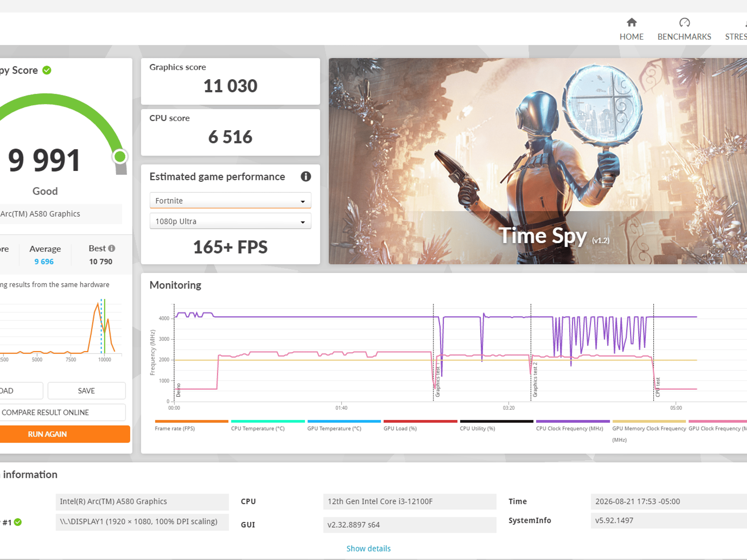
Task: Click the best score 10 790
Action: (x=101, y=261)
